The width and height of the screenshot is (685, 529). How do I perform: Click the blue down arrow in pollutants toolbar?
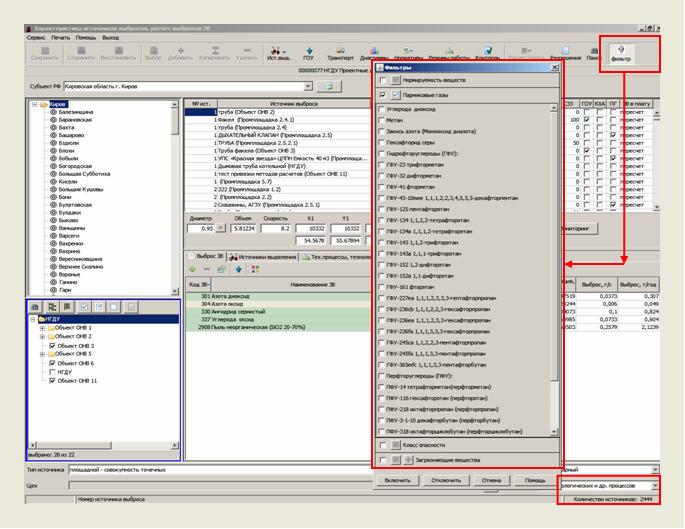pos(238,269)
